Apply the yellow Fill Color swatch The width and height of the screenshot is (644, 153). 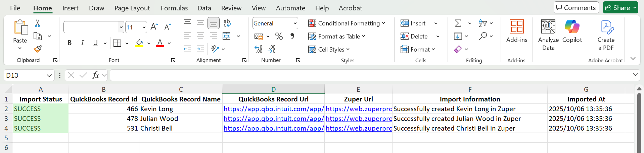[x=140, y=43]
